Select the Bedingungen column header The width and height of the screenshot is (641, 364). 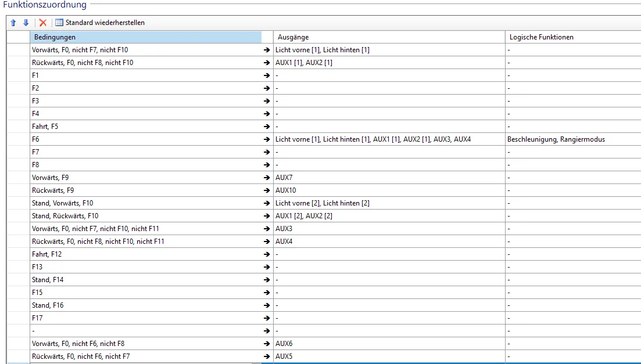[x=145, y=37]
